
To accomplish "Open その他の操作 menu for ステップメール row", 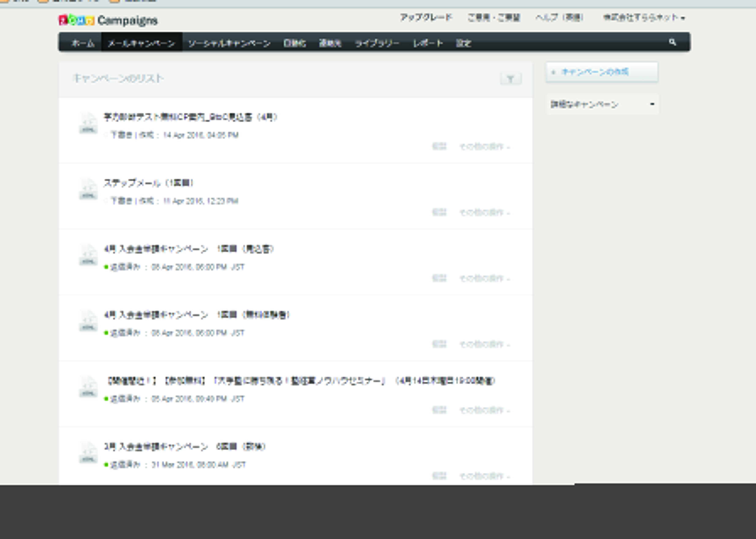I will coord(484,212).
